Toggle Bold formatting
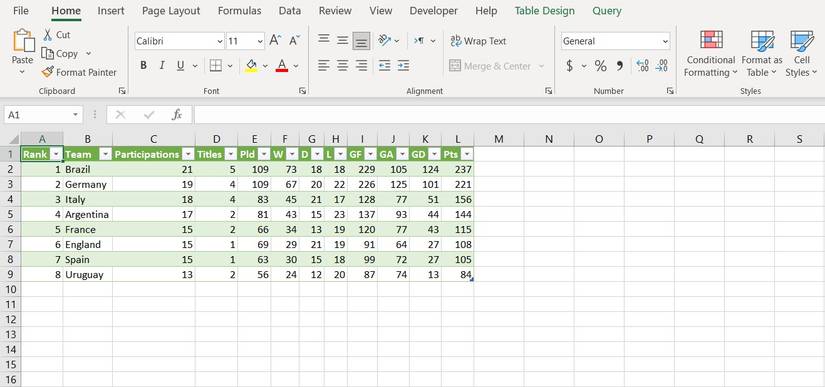Viewport: 825px width, 387px height. click(x=143, y=66)
